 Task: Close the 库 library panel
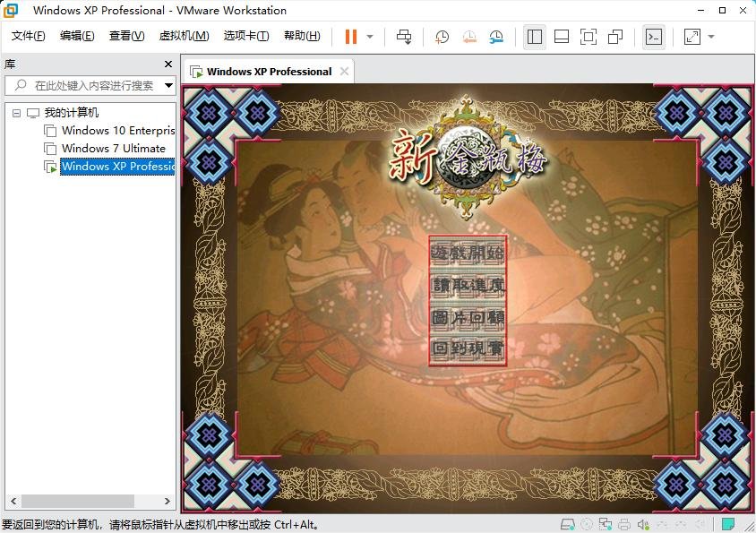(x=168, y=64)
